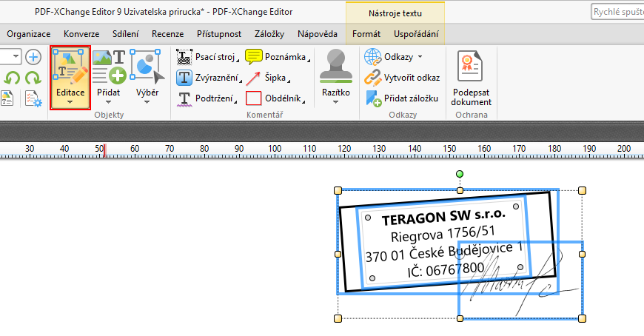Pick the yellow Poznámka sticky note tool
The height and width of the screenshot is (336, 644).
[x=278, y=57]
